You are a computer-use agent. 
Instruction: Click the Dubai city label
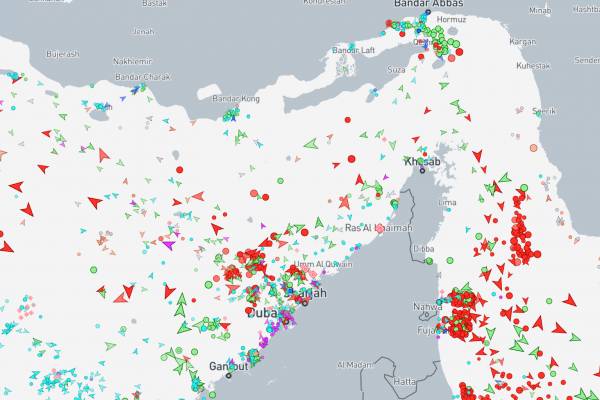point(262,312)
